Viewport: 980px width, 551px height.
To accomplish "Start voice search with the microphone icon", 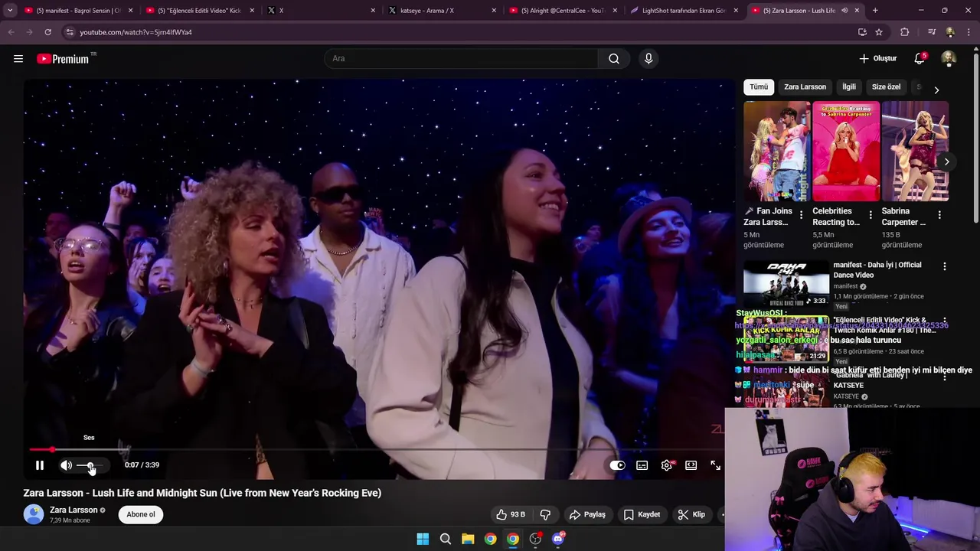I will tap(648, 59).
